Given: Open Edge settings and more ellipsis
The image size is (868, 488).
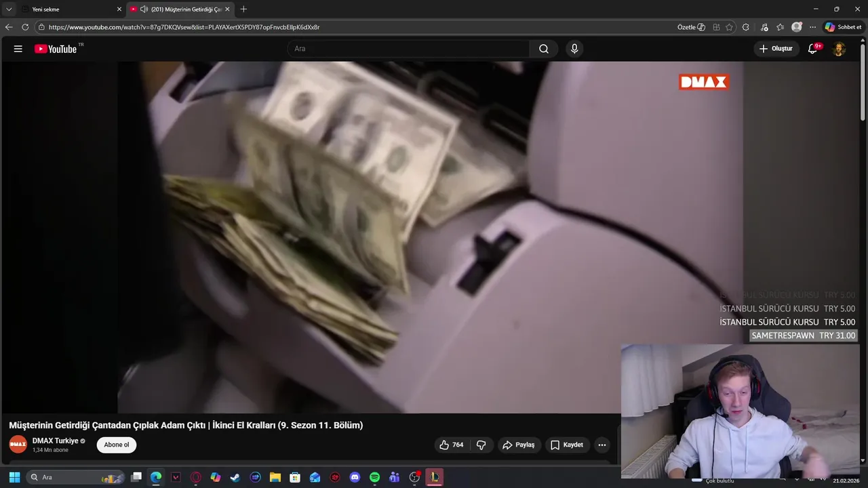Looking at the screenshot, I should click(x=812, y=27).
